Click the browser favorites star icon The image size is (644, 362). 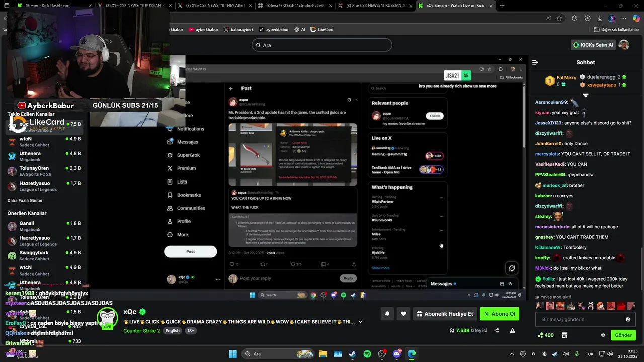point(559,18)
